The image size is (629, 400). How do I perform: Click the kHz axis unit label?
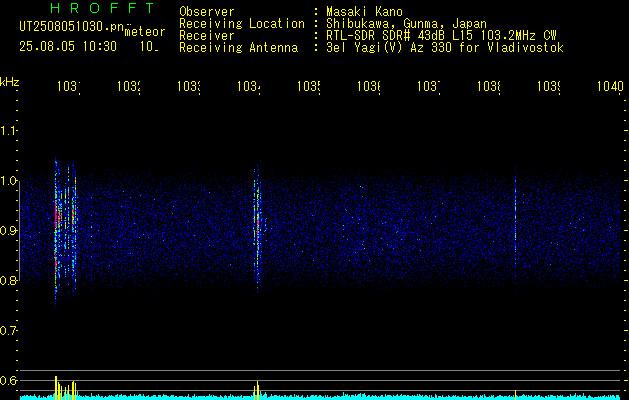pyautogui.click(x=10, y=82)
